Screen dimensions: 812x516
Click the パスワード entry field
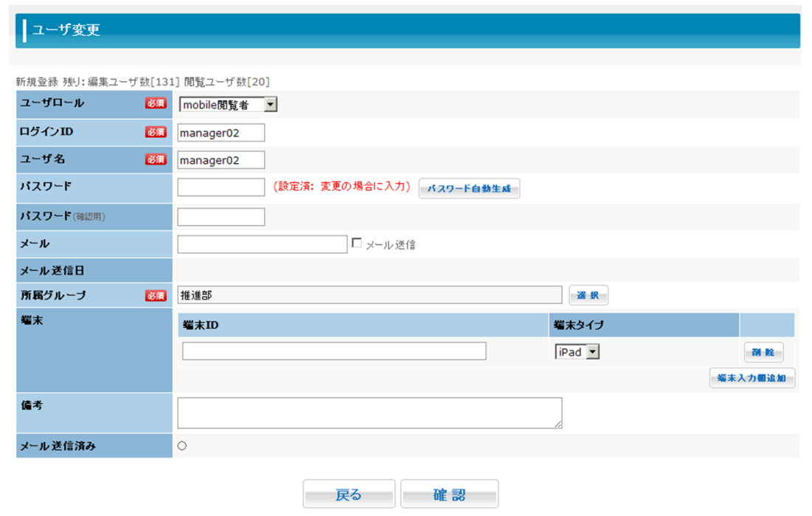[x=221, y=188]
